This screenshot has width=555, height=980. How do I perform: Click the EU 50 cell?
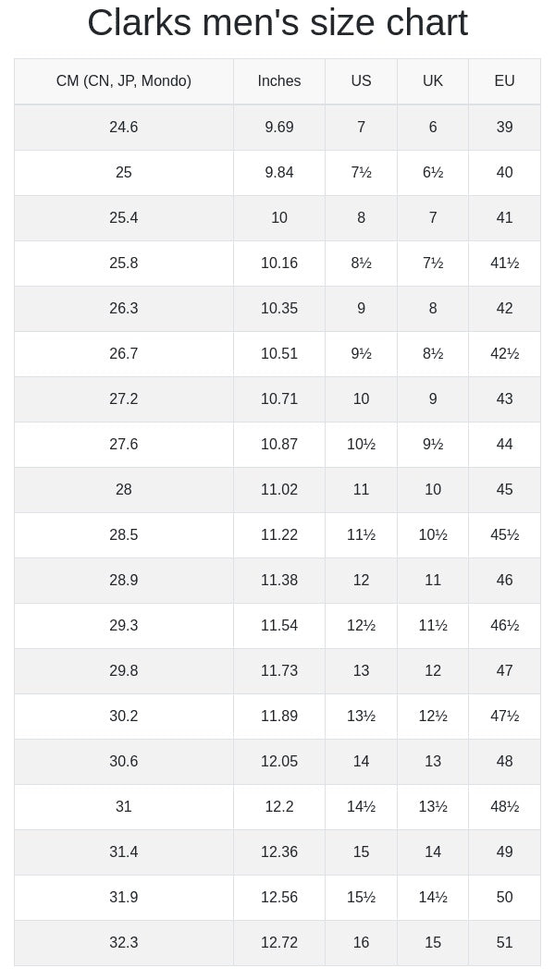coord(504,898)
